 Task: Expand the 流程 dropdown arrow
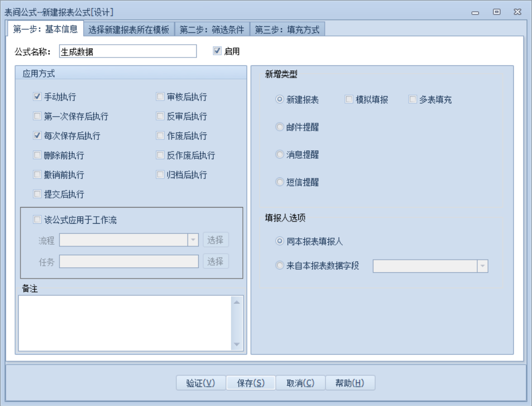pyautogui.click(x=193, y=240)
